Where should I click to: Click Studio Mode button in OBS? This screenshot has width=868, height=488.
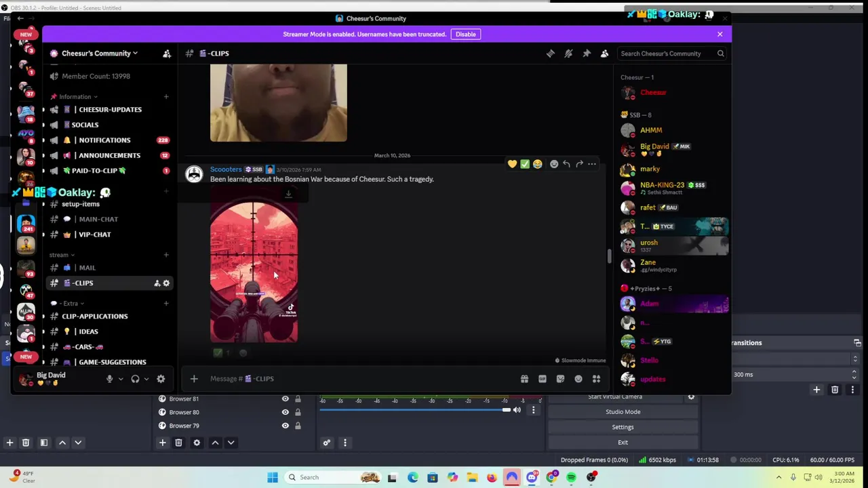coord(623,411)
